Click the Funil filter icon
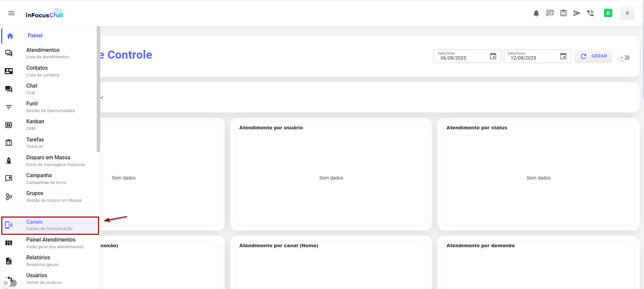The height and width of the screenshot is (289, 644). click(9, 107)
